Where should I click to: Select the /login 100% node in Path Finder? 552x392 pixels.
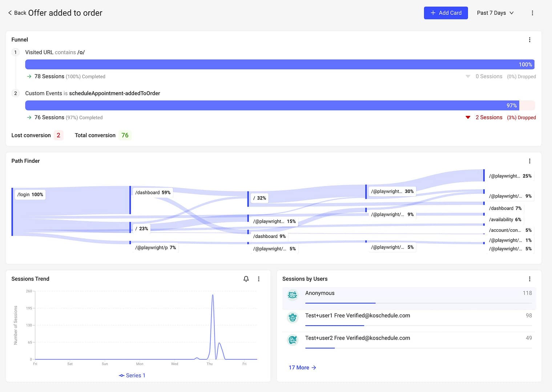(30, 195)
